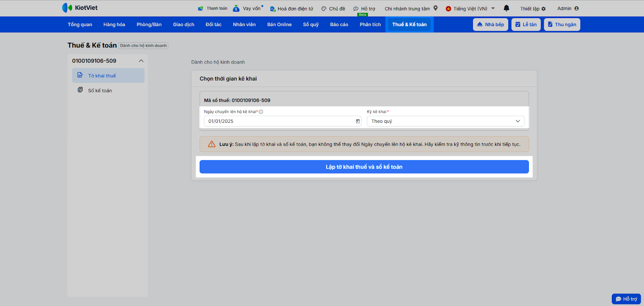The image size is (644, 306).
Task: Click the Vietnam flag language icon
Action: (x=448, y=9)
